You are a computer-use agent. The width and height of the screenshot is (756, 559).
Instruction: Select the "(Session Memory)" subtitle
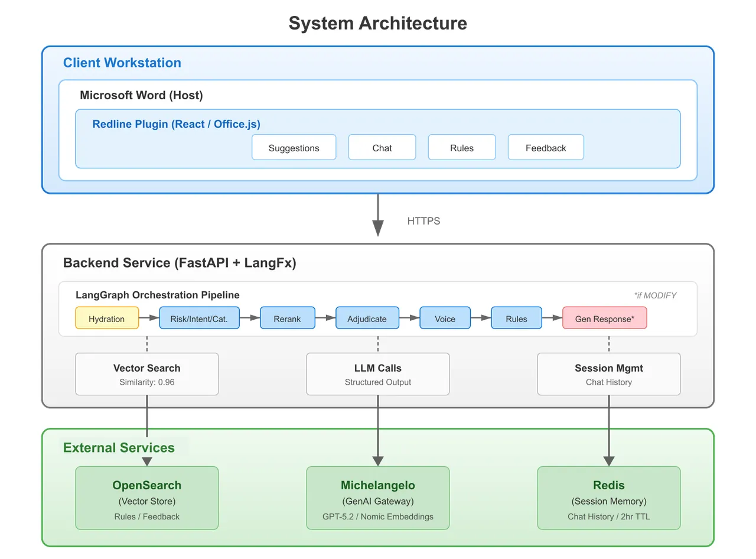pos(609,502)
